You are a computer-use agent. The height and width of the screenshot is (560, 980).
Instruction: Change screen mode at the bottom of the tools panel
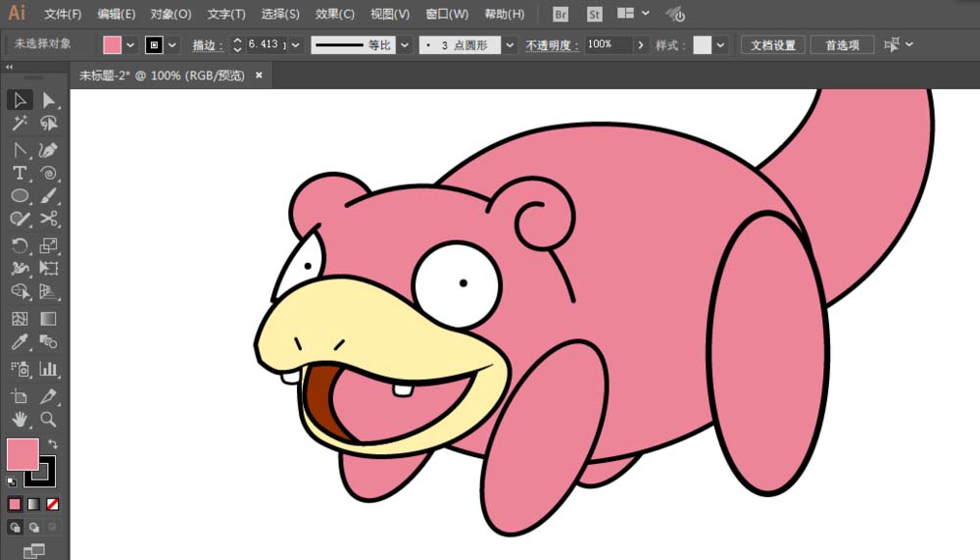tap(33, 550)
